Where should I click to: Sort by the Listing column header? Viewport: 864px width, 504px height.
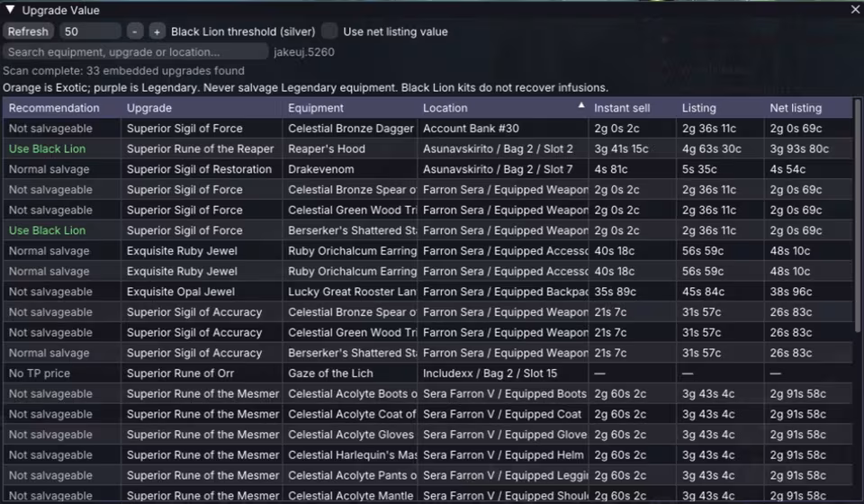pos(698,108)
